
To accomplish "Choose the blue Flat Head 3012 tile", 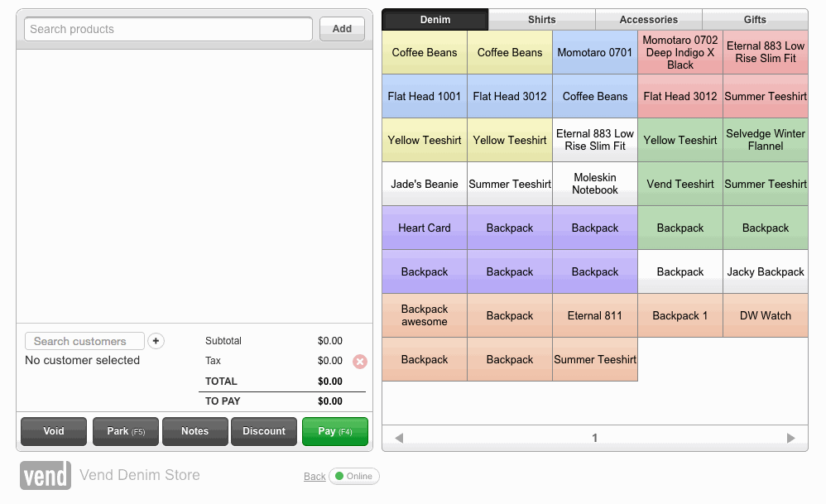I will (509, 96).
